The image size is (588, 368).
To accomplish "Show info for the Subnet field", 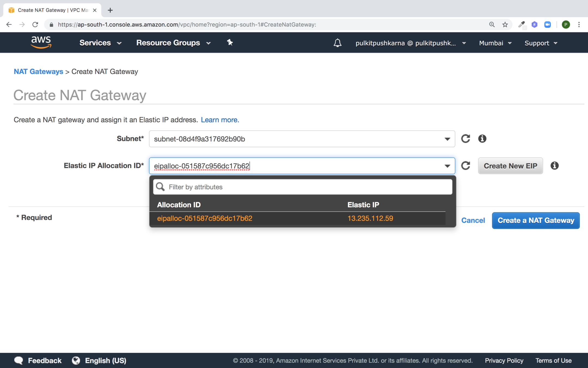I will click(482, 138).
